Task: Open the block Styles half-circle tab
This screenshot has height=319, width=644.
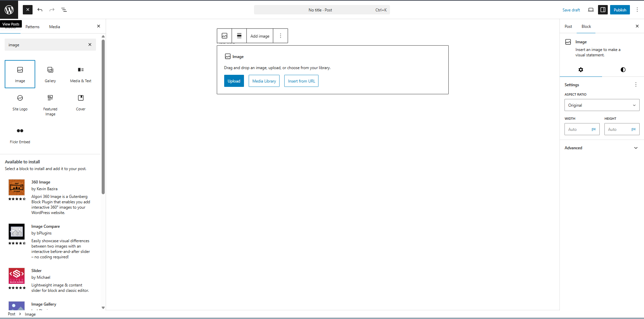Action: [623, 70]
